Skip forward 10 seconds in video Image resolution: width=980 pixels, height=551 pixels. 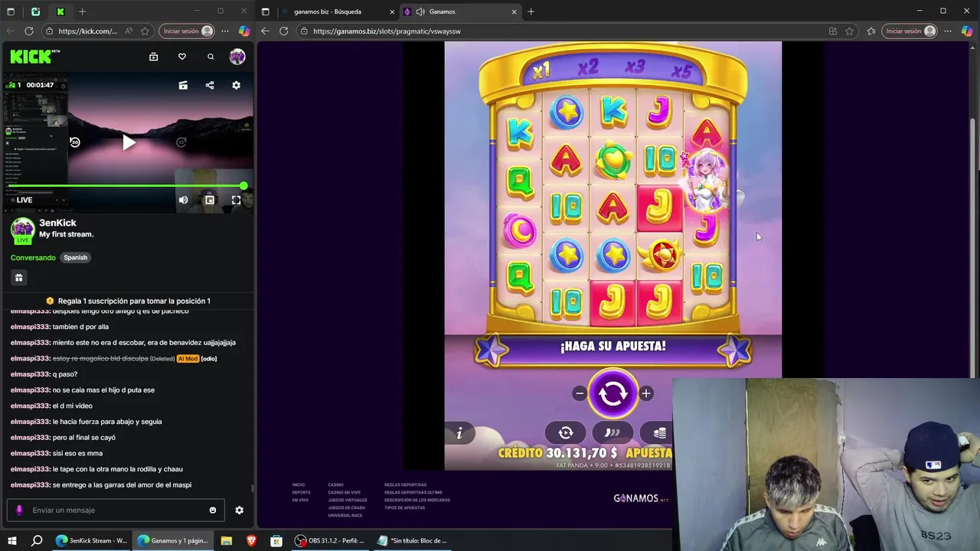(x=181, y=142)
